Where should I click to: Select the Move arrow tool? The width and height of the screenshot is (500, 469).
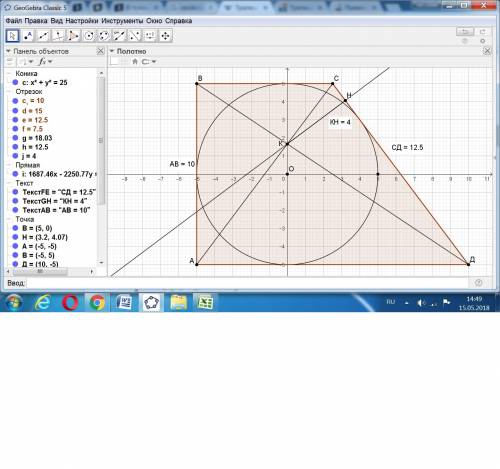tap(13, 36)
